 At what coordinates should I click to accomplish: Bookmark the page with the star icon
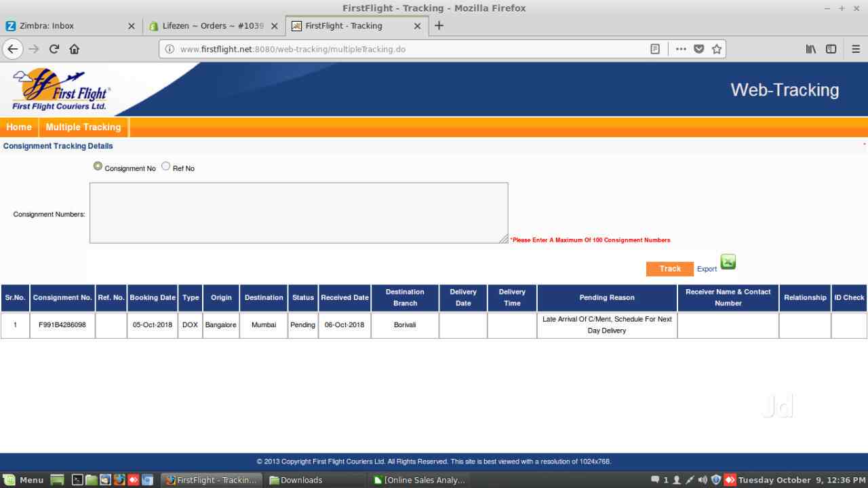click(x=717, y=48)
